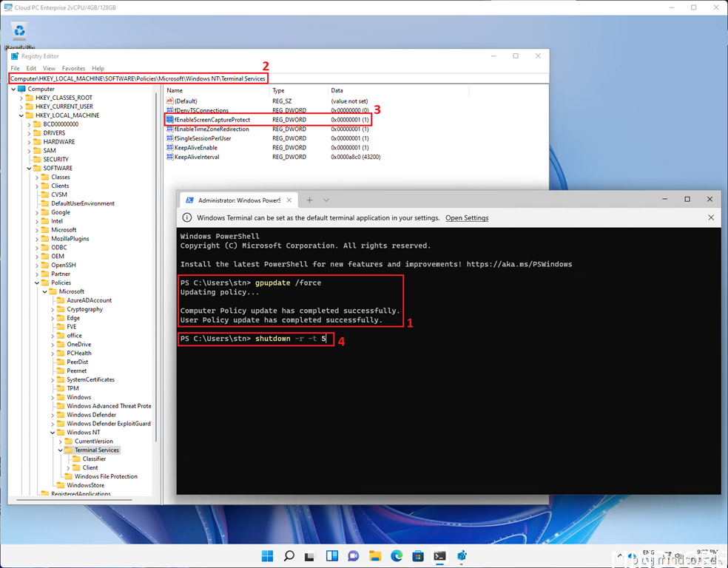728x568 pixels.
Task: Expand the HKEY_CURRENT_USER tree node
Action: click(x=21, y=106)
